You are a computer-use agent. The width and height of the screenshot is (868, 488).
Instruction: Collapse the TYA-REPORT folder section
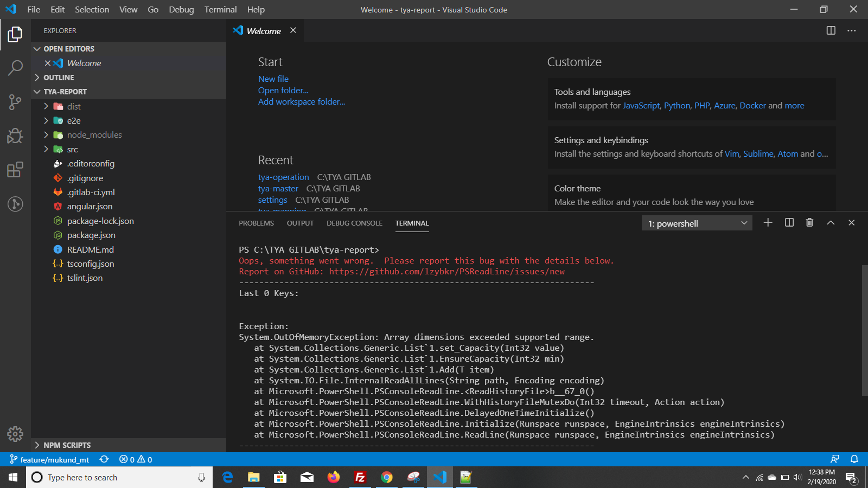coord(129,92)
